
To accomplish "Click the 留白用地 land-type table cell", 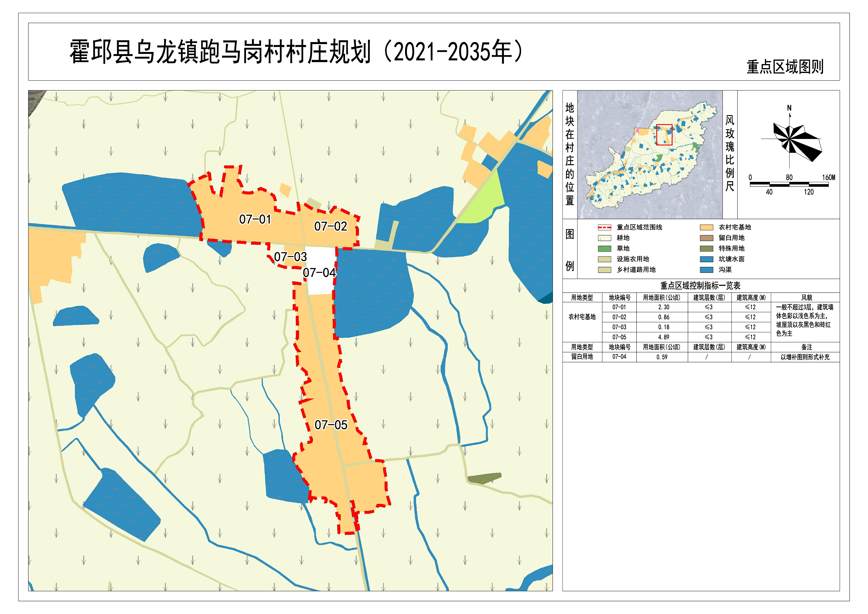I will coord(582,357).
